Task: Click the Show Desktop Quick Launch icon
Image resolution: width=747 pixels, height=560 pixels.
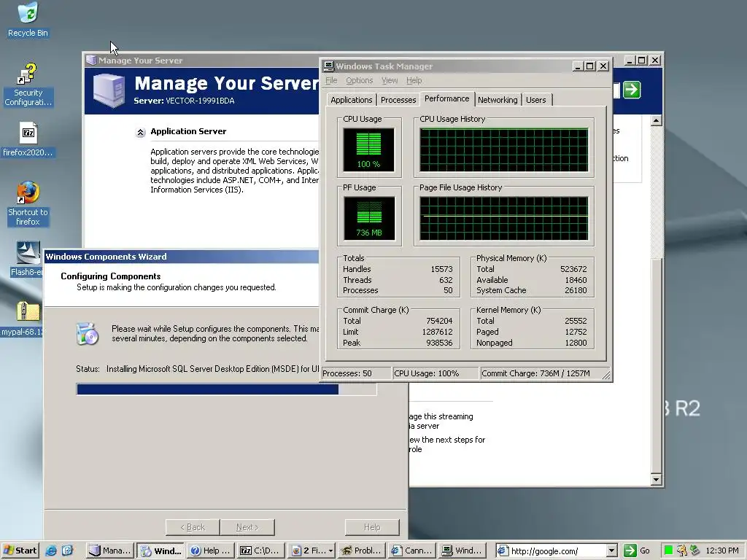Action: pos(67,551)
